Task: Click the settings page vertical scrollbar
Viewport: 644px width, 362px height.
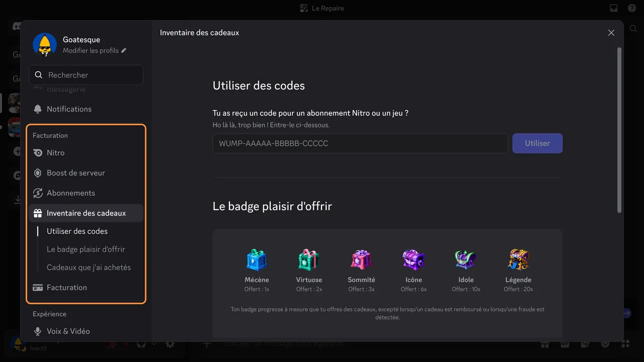Action: coord(619,130)
